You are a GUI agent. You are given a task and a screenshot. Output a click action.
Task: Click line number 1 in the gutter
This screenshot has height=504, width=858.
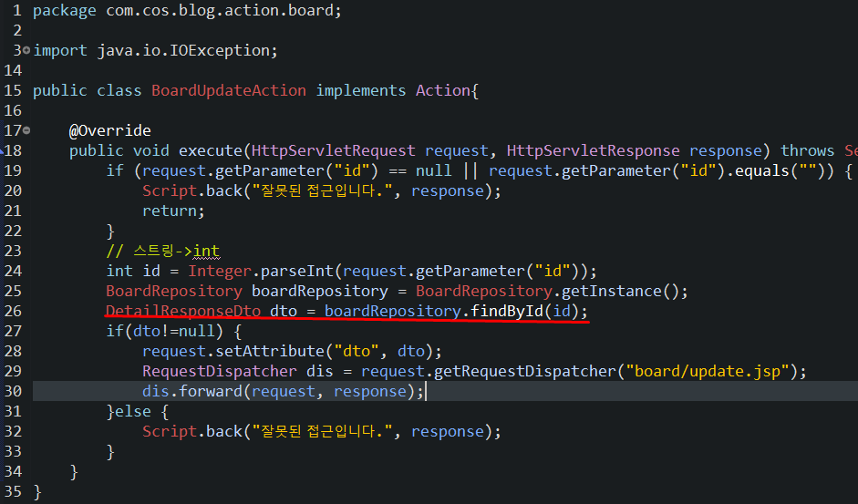pos(17,10)
